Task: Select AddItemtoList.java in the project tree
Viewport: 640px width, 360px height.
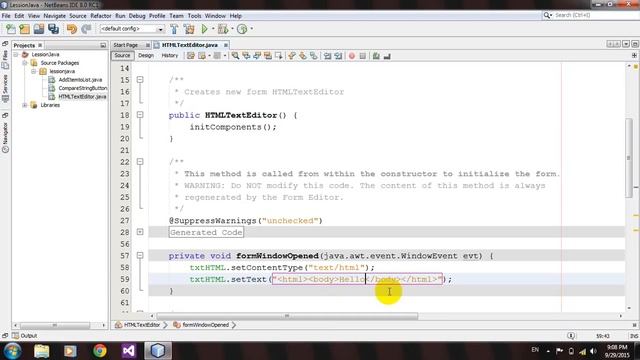Action: (x=80, y=80)
